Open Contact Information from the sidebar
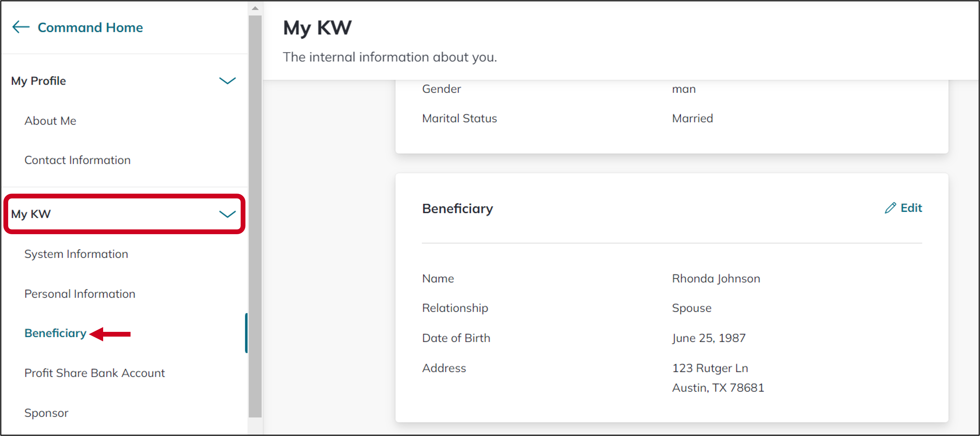 pyautogui.click(x=77, y=160)
